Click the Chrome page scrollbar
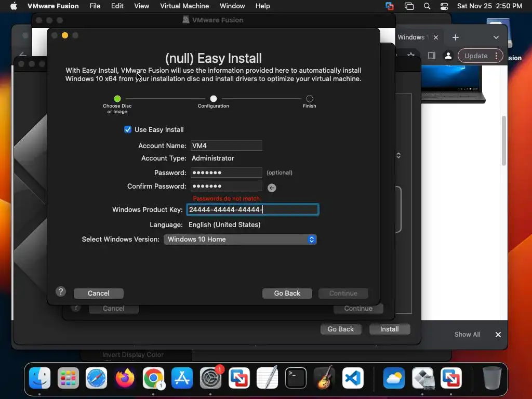Viewport: 532px width, 399px height. pos(504,141)
